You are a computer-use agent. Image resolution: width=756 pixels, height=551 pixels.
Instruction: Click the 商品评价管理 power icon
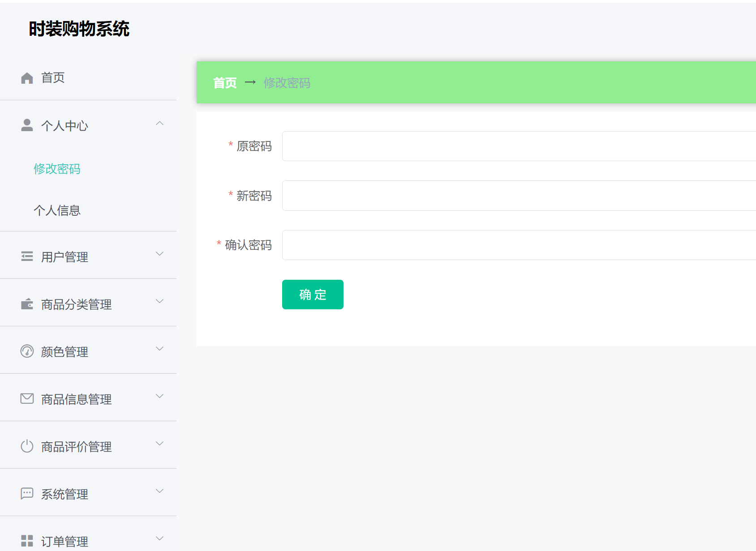click(x=27, y=446)
